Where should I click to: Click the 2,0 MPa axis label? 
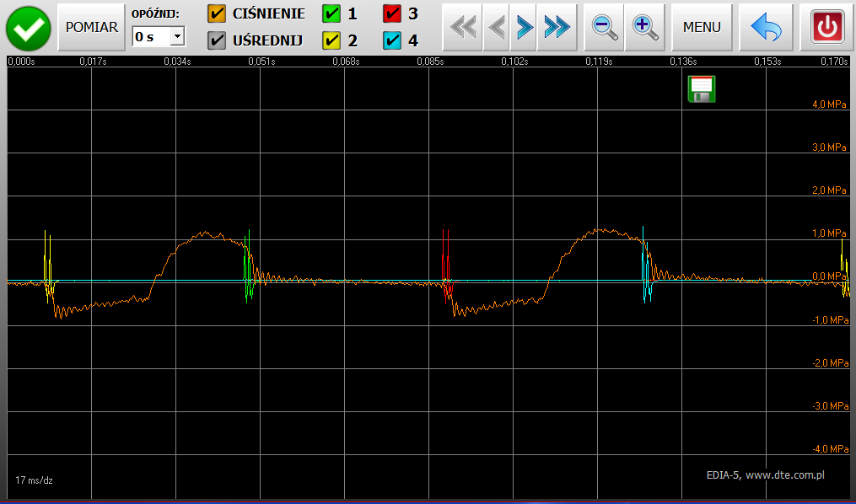coord(829,190)
